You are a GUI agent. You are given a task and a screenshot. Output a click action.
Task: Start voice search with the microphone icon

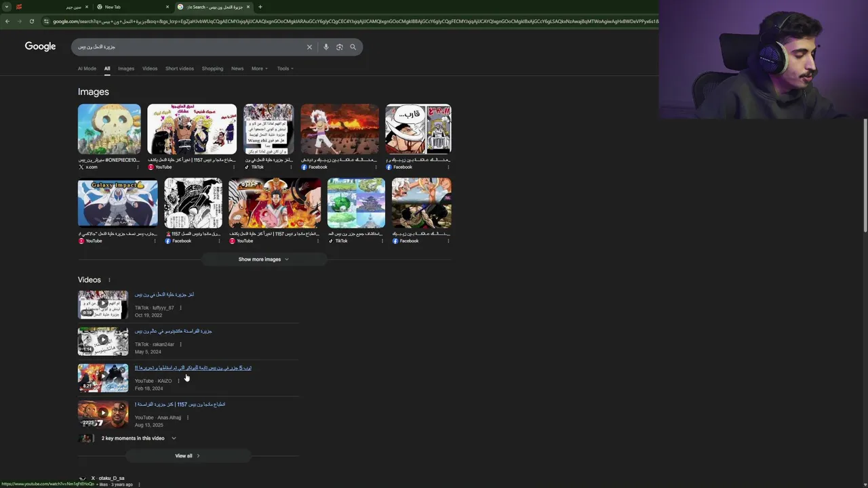point(326,47)
